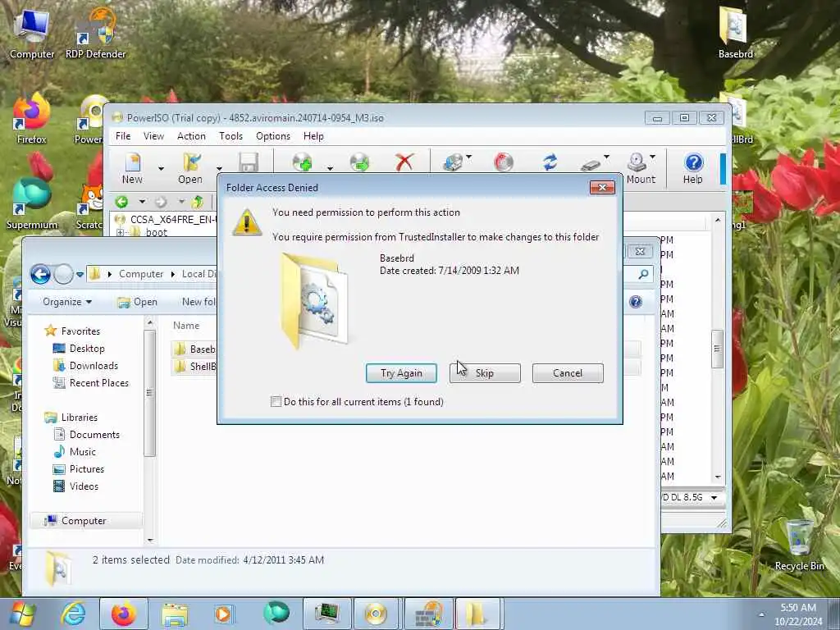Check 'Do this for all current items'
The image size is (840, 630).
tap(276, 402)
